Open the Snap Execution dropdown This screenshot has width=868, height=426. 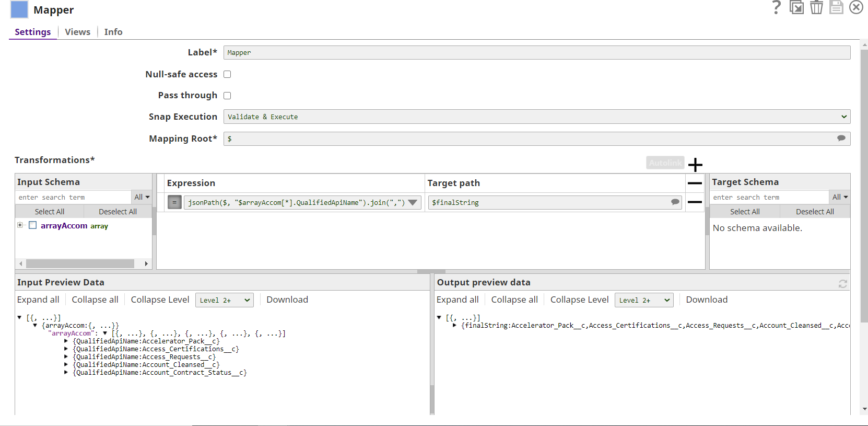click(537, 117)
